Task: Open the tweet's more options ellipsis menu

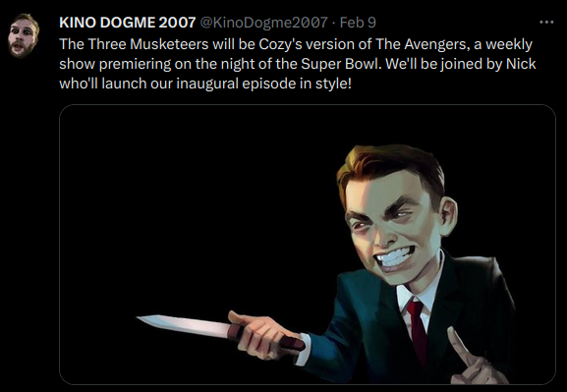Action: pos(546,23)
